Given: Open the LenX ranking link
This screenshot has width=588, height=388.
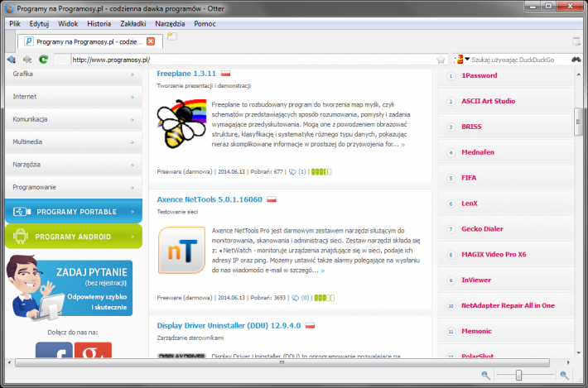Looking at the screenshot, I should pyautogui.click(x=470, y=204).
